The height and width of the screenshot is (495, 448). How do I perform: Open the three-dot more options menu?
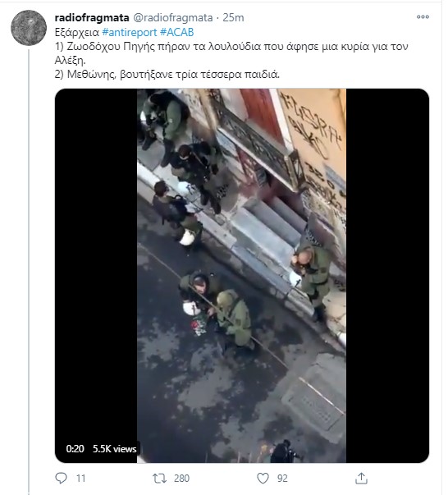coord(423,16)
